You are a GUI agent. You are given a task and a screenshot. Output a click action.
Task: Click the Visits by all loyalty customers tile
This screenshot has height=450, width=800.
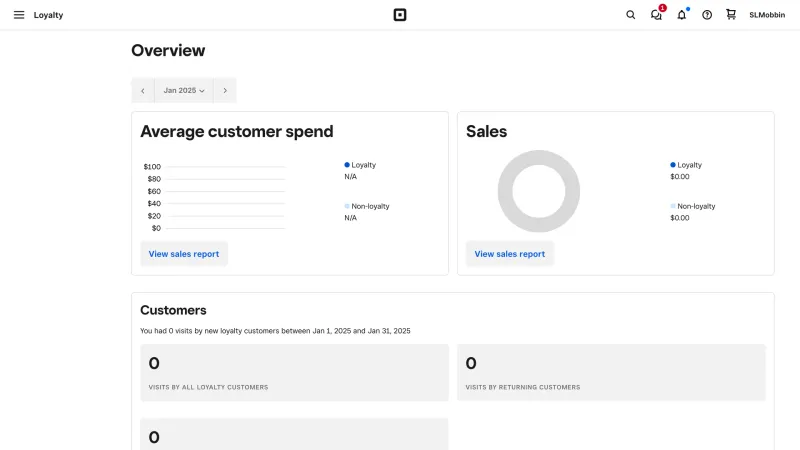click(x=294, y=372)
